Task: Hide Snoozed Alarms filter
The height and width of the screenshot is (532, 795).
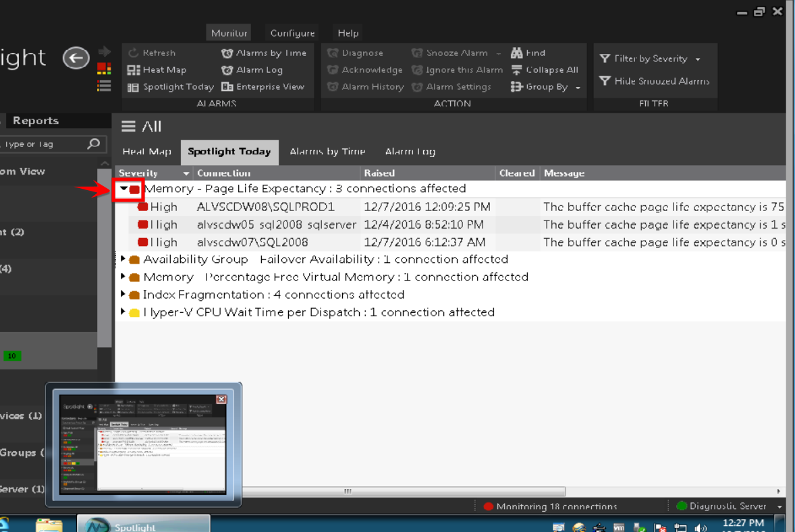Action: (654, 81)
